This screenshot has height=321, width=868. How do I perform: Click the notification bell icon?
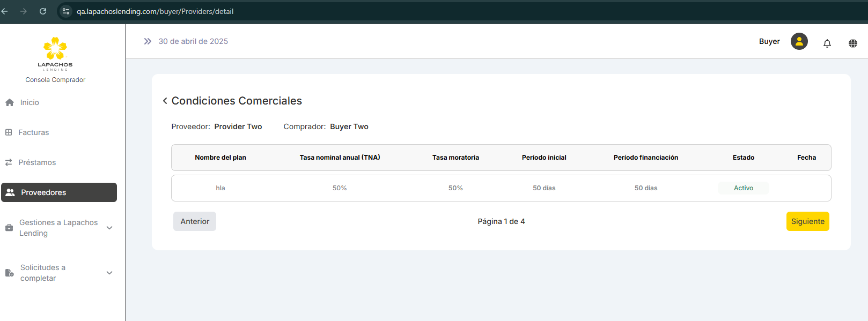point(827,43)
